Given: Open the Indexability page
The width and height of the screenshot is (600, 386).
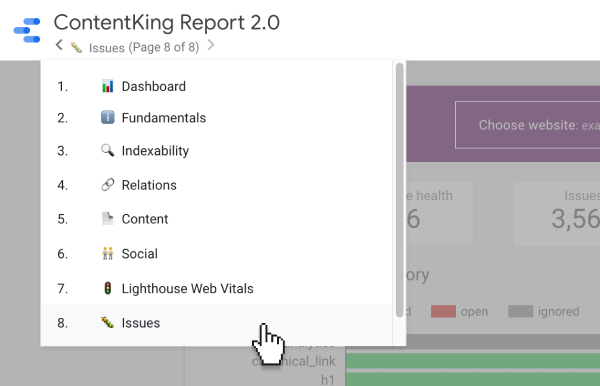Looking at the screenshot, I should 216,151.
